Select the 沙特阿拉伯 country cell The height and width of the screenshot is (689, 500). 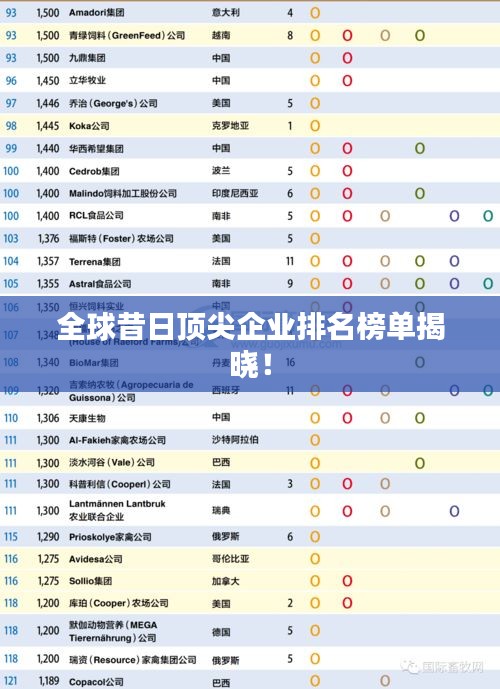pos(235,440)
